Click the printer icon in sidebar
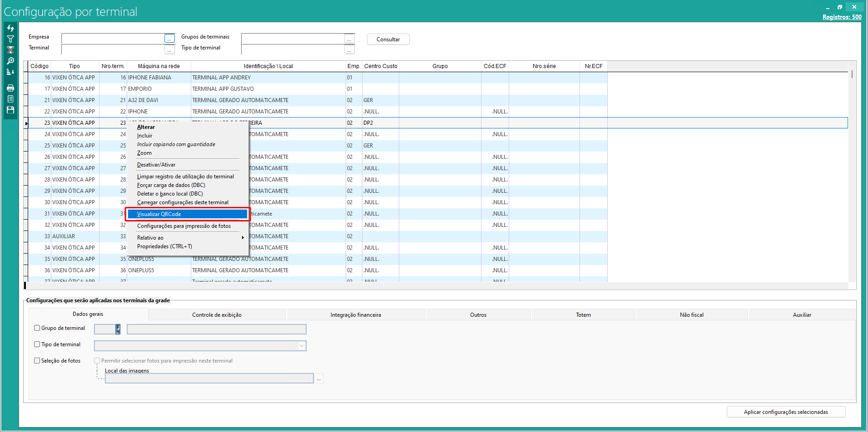This screenshot has height=432, width=868. [x=10, y=88]
